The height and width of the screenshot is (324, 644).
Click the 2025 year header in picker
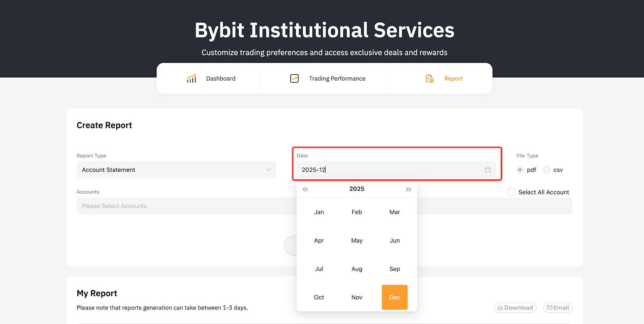(x=357, y=189)
